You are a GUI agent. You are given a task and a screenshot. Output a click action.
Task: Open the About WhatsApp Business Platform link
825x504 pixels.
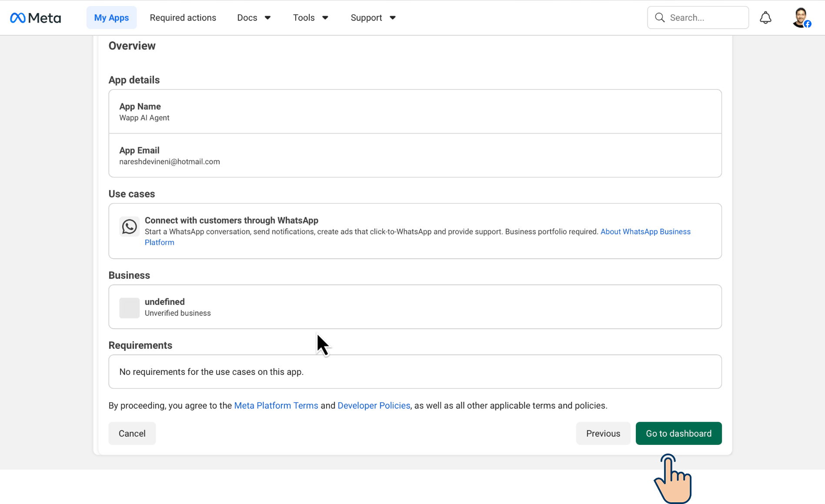645,232
